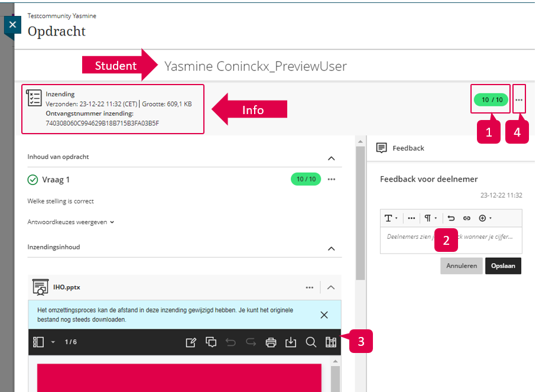552x392 pixels.
Task: Open more options menu next to overall grade
Action: point(519,100)
